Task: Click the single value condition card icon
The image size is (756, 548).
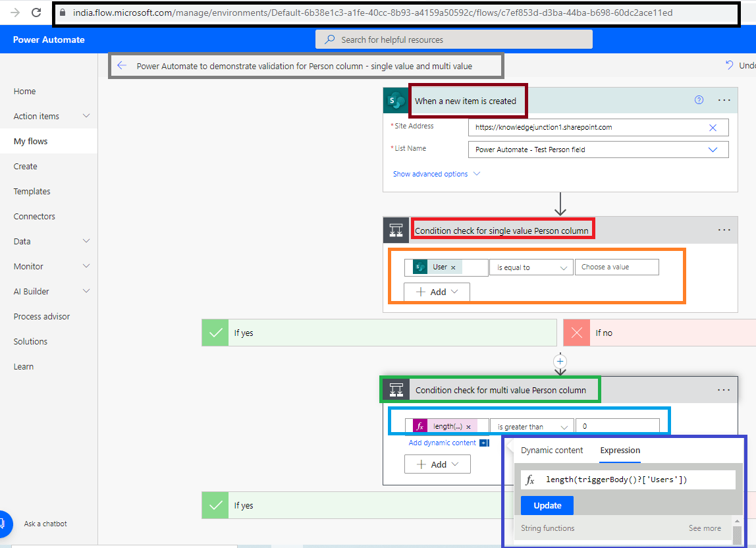Action: click(396, 230)
